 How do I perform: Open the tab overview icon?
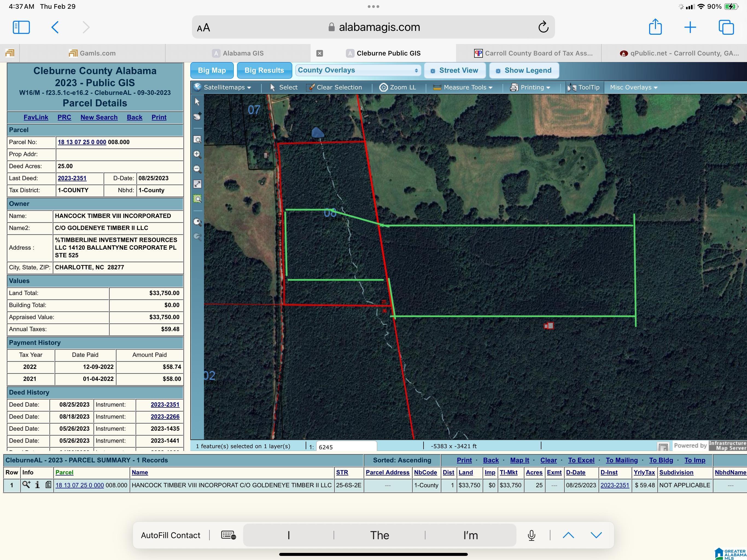click(726, 27)
